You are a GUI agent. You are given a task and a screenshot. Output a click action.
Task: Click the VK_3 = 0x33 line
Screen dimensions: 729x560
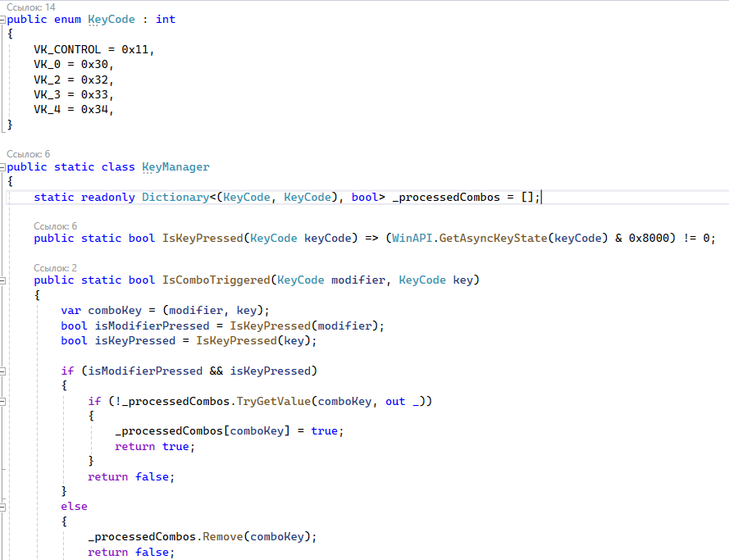click(74, 94)
